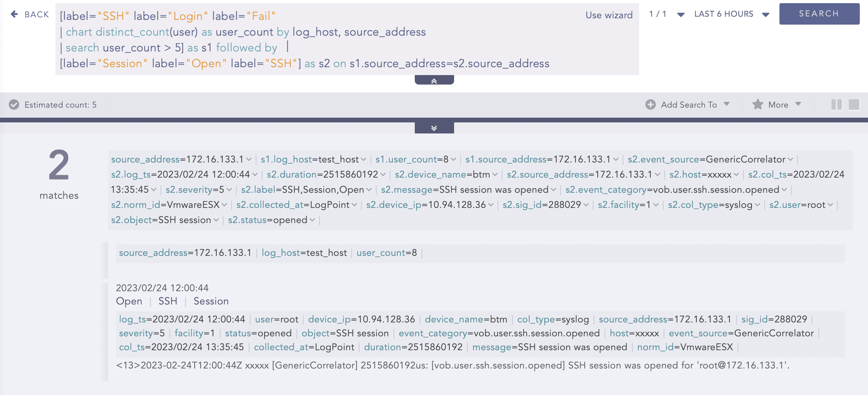Click the s2.event_category field name link
This screenshot has width=868, height=395.
tap(605, 190)
